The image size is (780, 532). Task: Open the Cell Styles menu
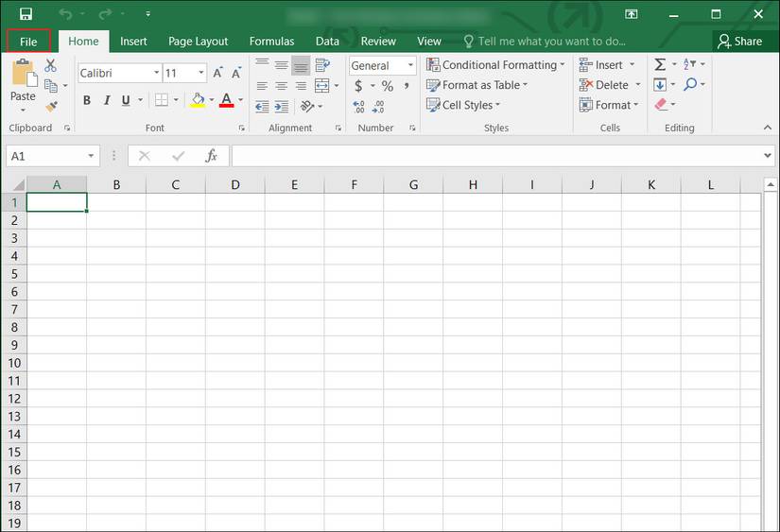pos(463,105)
